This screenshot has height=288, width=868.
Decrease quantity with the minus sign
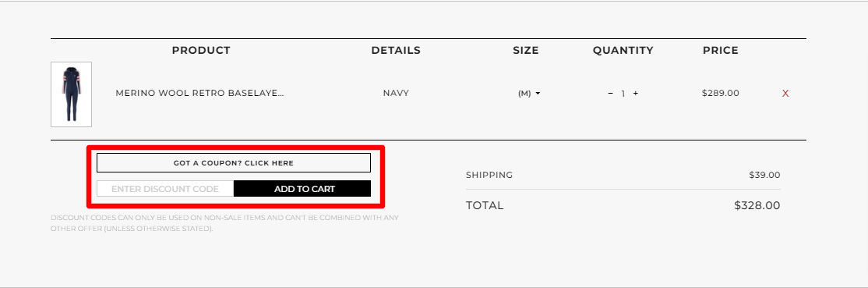tap(611, 93)
